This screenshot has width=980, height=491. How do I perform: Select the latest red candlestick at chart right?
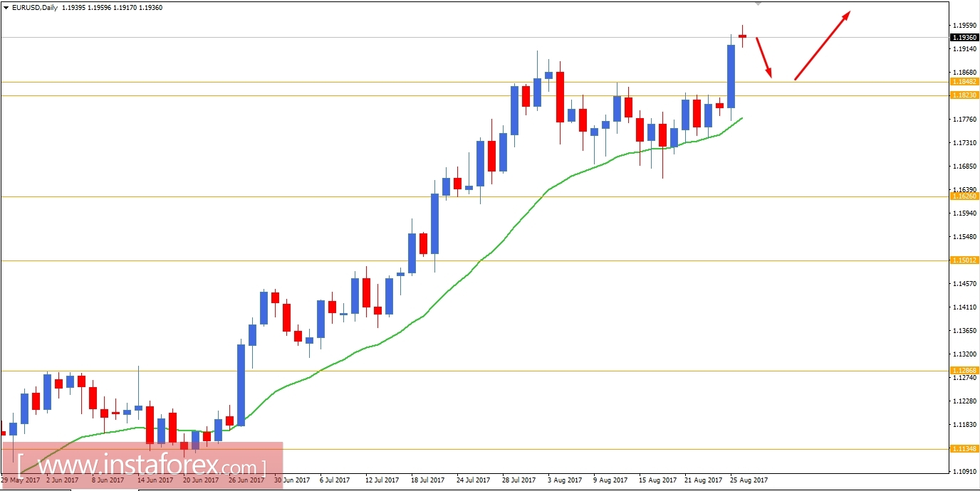pos(744,37)
